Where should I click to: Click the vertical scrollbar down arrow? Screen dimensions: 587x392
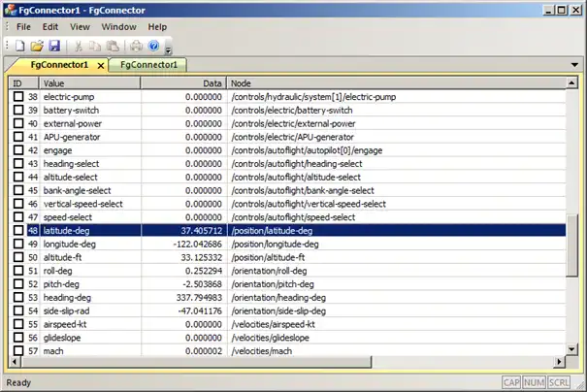click(571, 349)
